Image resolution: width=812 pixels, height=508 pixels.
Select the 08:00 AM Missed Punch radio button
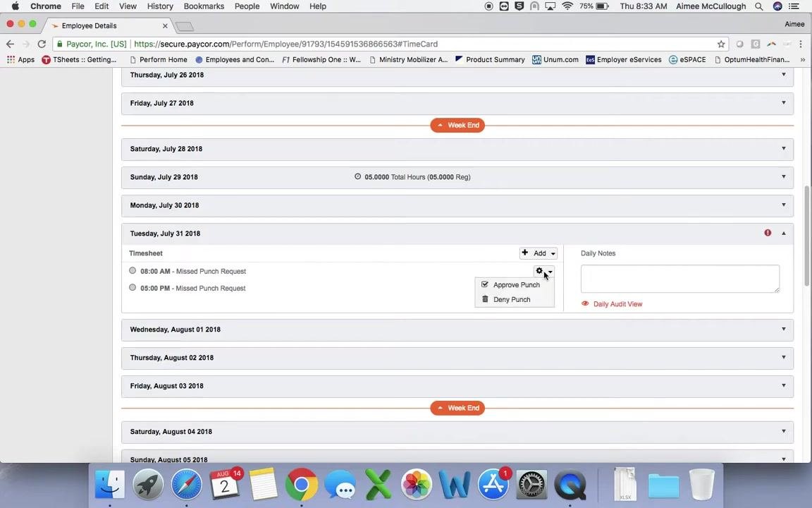[133, 271]
